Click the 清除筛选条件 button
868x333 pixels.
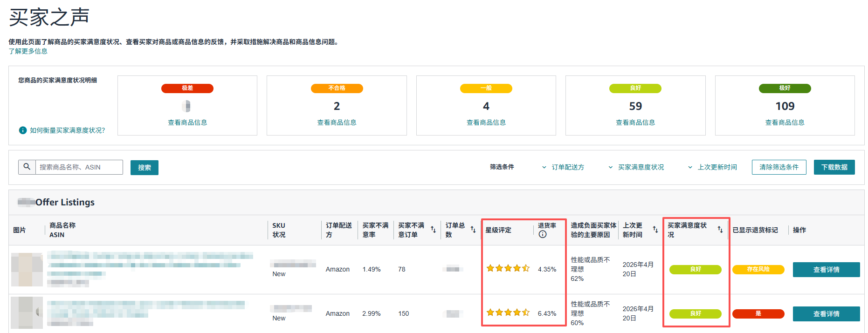(x=778, y=167)
